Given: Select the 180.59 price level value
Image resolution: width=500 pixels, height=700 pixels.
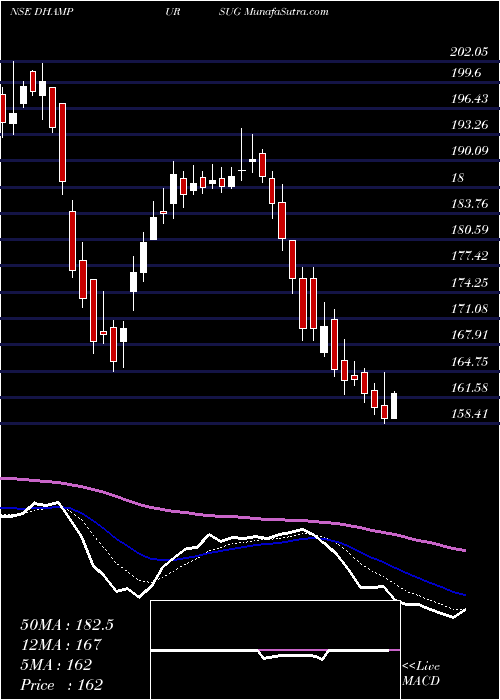Looking at the screenshot, I should click(x=470, y=230).
